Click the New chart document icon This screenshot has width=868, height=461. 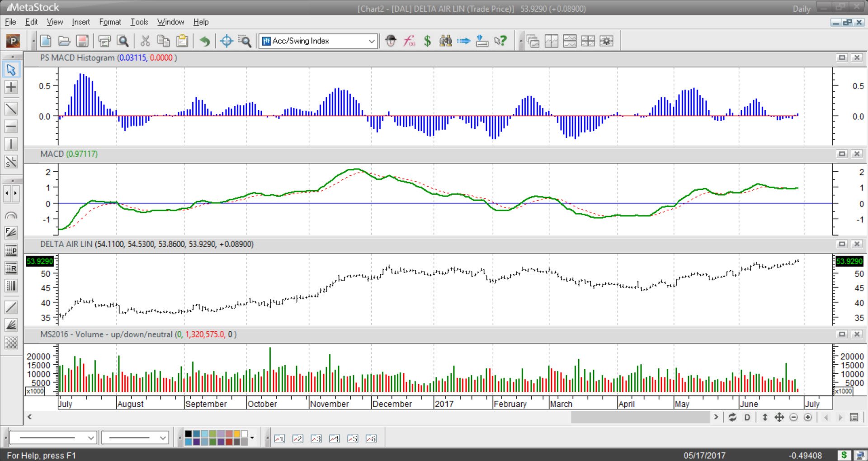(x=46, y=41)
